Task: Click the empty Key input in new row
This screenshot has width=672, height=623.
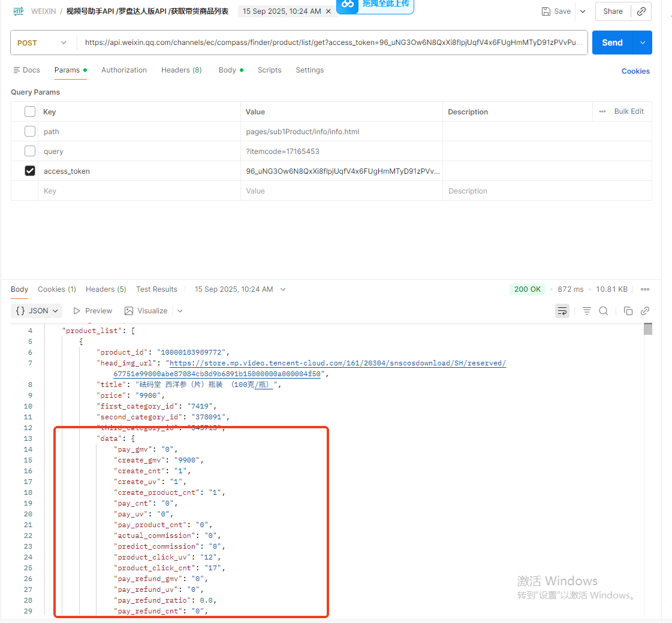Action: pos(139,191)
